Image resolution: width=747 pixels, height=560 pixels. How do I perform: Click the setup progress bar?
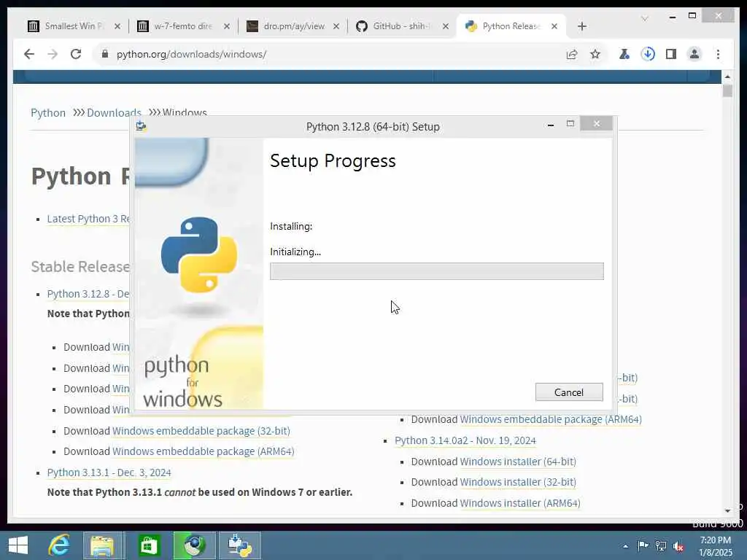(x=436, y=271)
